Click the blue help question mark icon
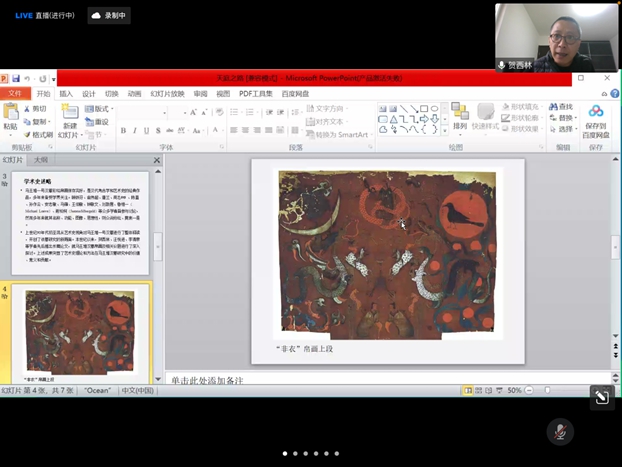 click(x=614, y=94)
